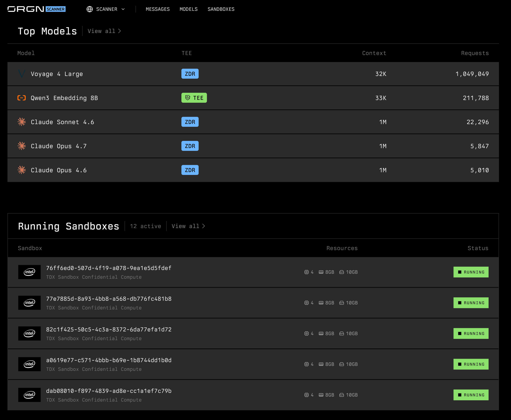Click the ZDR badge for Claude Sonnet 4.6

(190, 122)
